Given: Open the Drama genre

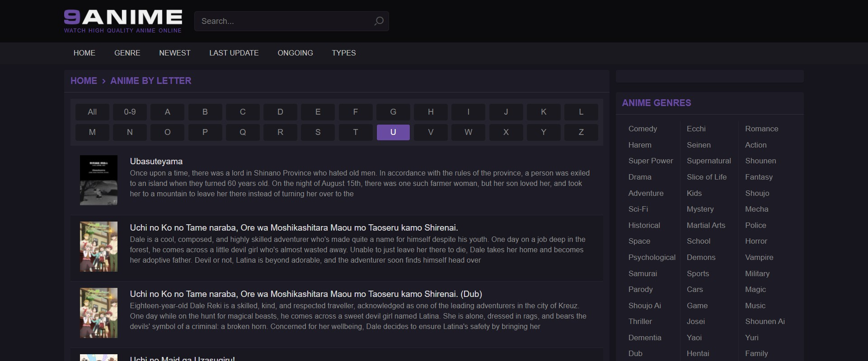Looking at the screenshot, I should tap(640, 177).
